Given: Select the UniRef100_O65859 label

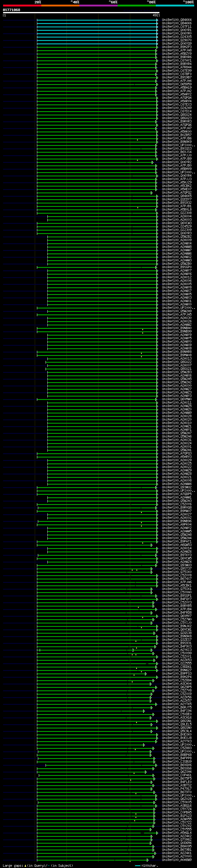Looking at the screenshot, I should point(177,84).
